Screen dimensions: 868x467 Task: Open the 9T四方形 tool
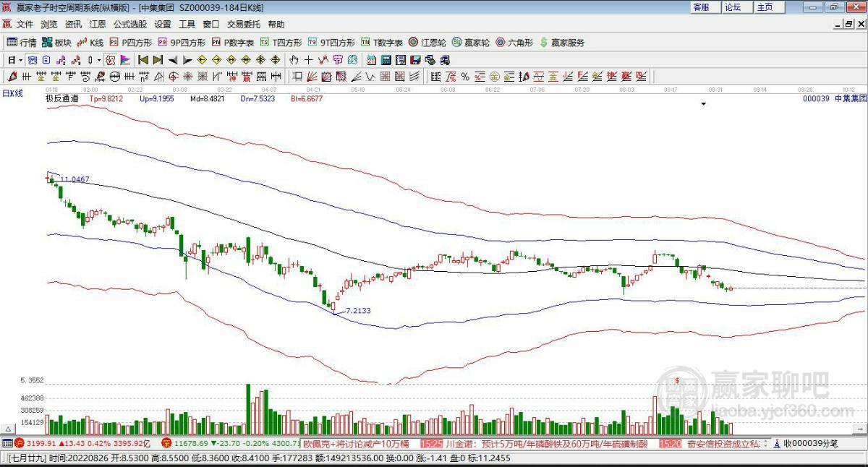(x=331, y=43)
